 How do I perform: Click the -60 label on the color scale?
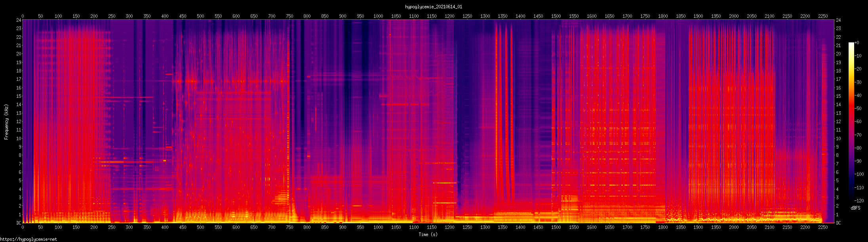click(859, 122)
